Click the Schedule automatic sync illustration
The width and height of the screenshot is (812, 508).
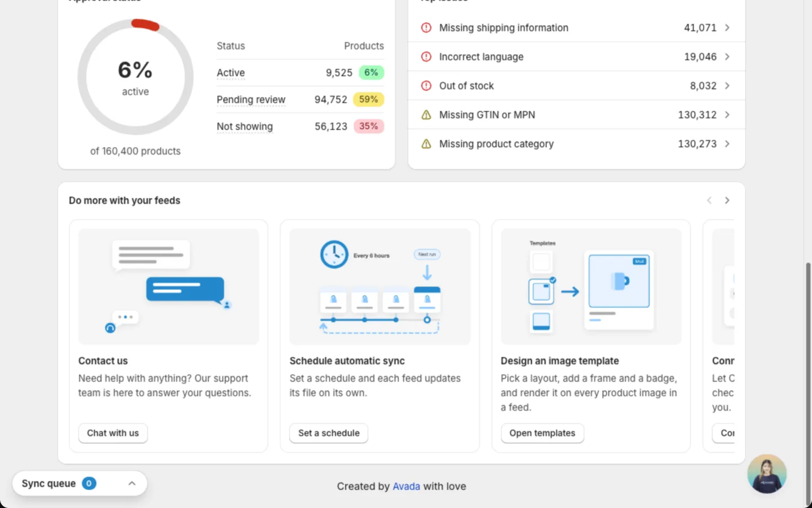click(380, 286)
